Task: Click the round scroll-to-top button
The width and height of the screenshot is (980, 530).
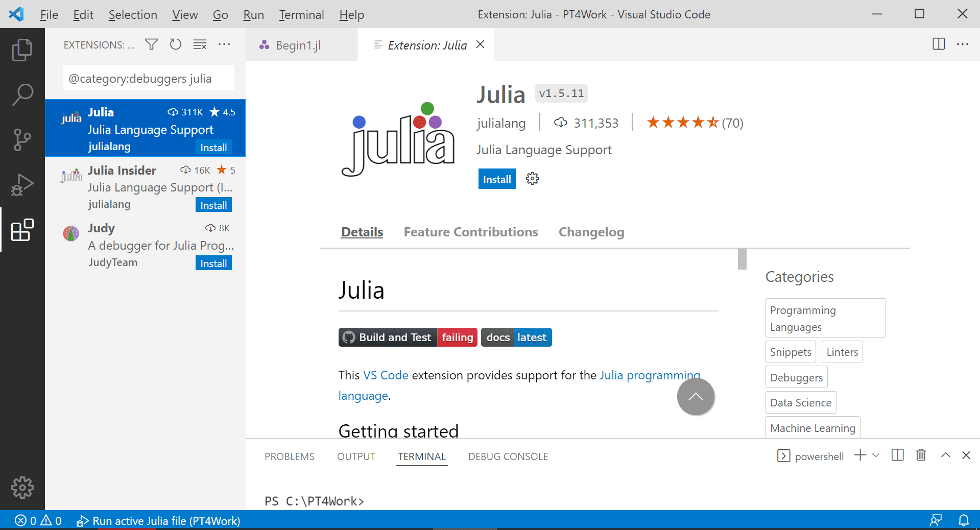Action: click(x=696, y=397)
